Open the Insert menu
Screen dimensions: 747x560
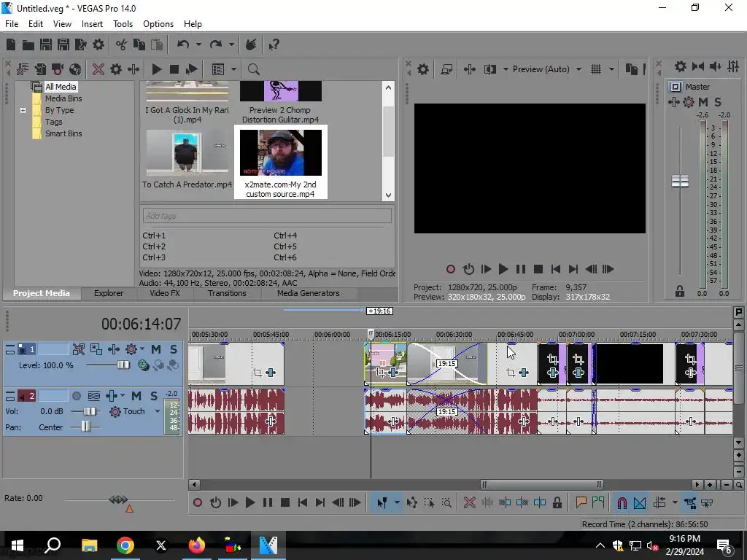pos(92,24)
